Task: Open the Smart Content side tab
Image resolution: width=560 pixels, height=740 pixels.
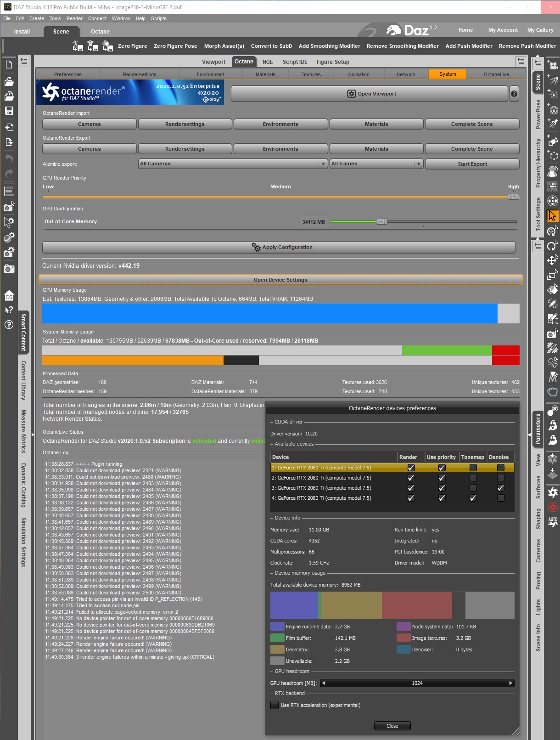Action: coord(24,332)
